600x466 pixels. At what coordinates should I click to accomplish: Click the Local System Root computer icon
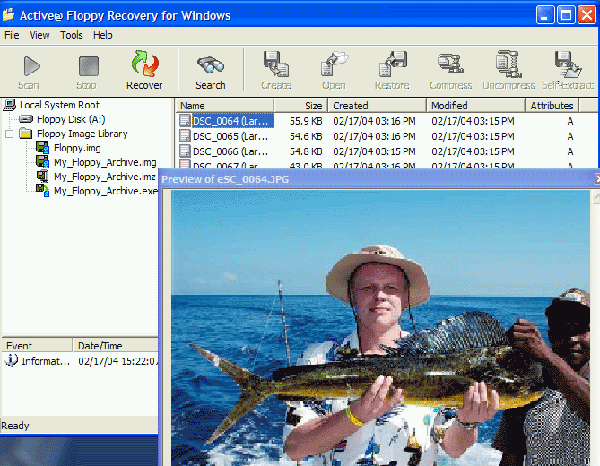coord(10,104)
